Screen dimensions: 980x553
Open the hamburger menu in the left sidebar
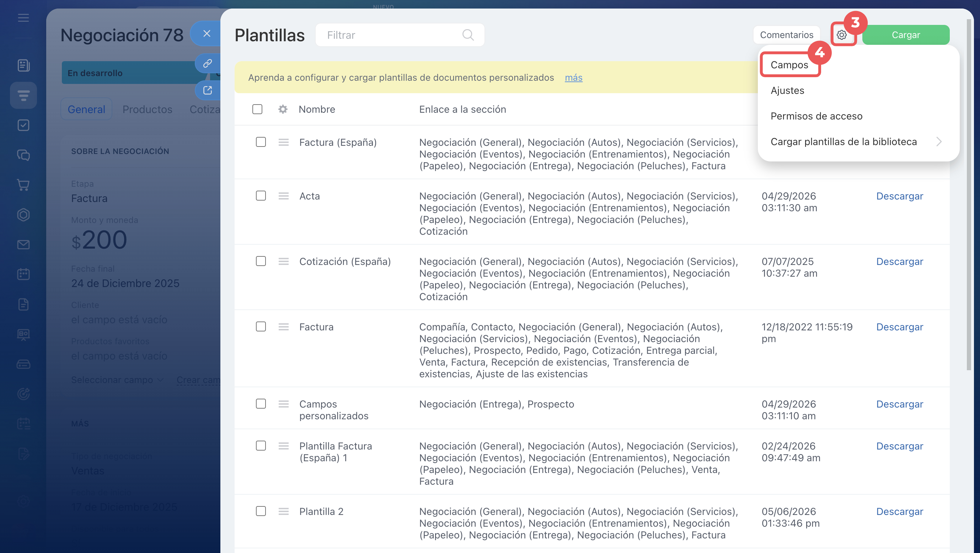point(23,17)
